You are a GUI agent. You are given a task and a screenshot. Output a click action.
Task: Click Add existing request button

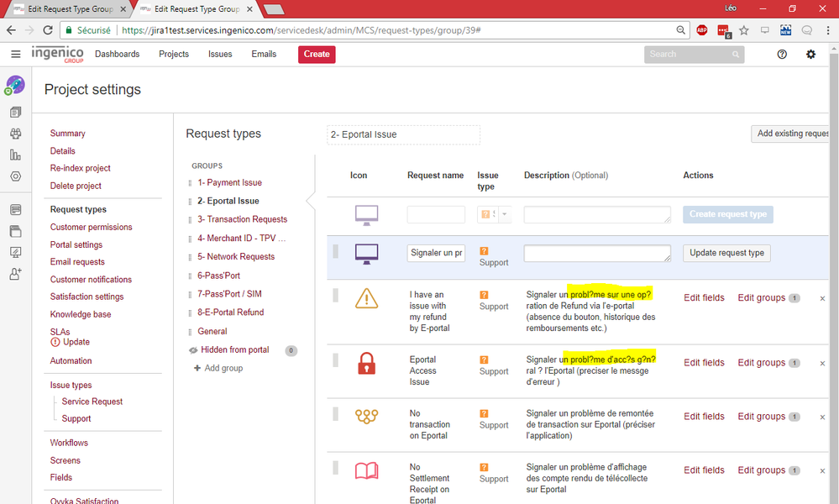click(x=792, y=134)
